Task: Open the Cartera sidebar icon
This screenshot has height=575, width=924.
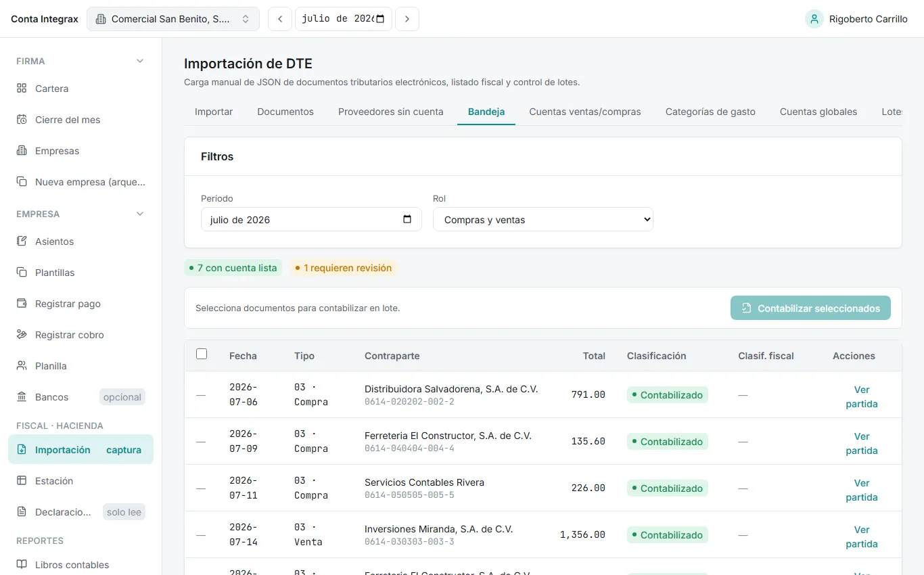Action: [x=22, y=89]
